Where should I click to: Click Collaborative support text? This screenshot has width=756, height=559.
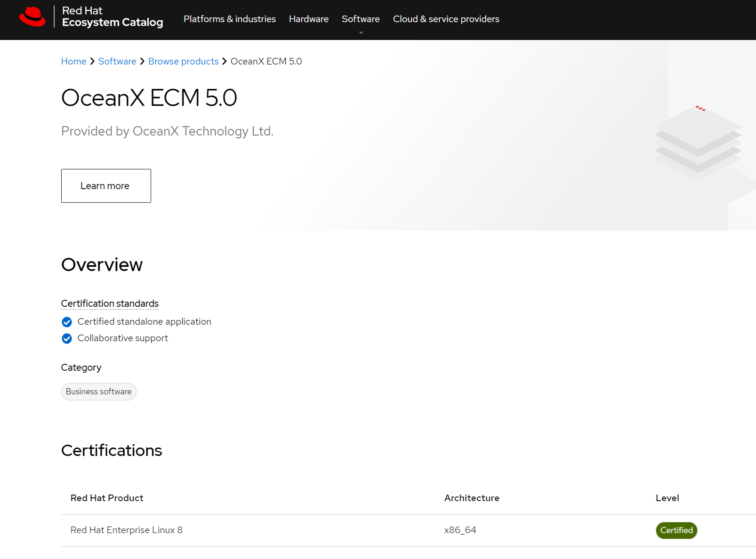point(123,338)
